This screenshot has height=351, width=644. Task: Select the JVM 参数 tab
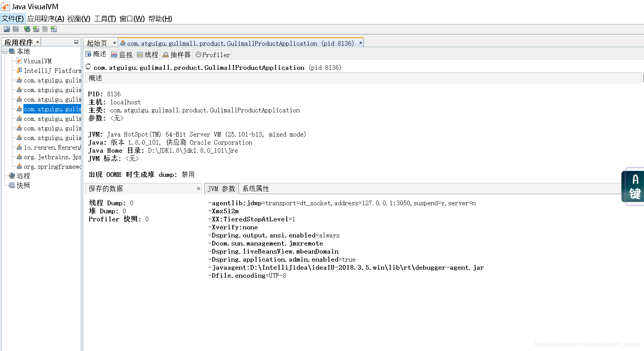[x=221, y=189]
